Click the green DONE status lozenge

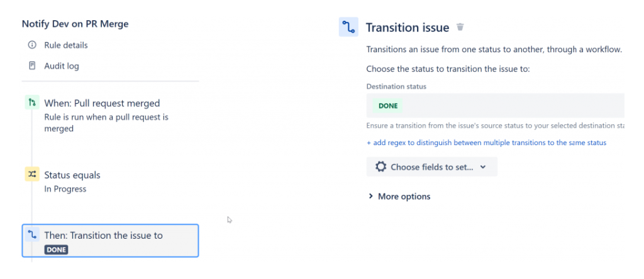(x=387, y=106)
